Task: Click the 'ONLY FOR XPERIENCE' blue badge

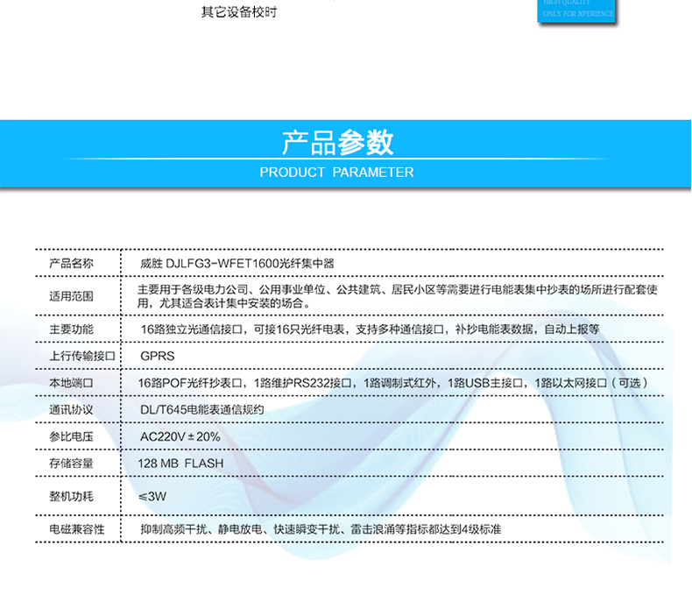Action: point(575,11)
